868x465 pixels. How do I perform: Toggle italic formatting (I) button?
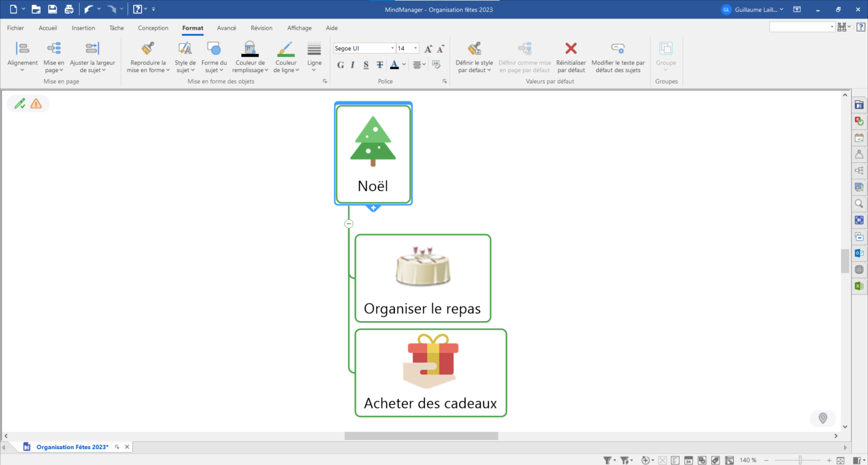click(x=353, y=65)
